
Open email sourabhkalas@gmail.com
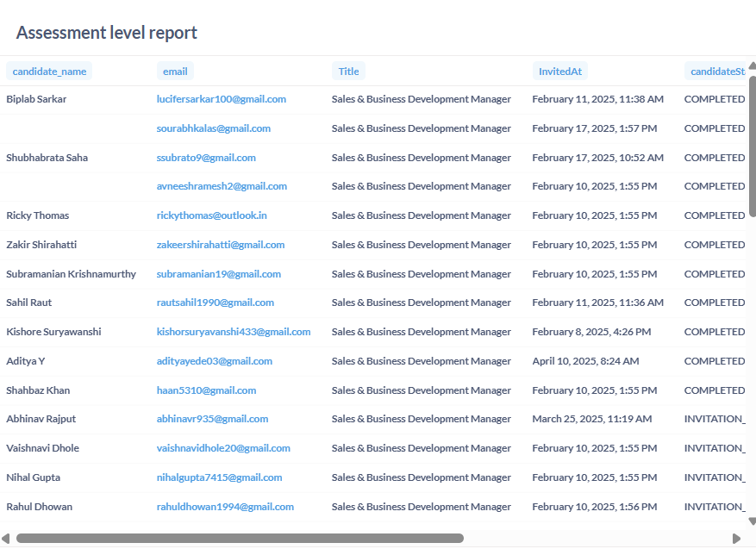pyautogui.click(x=214, y=128)
